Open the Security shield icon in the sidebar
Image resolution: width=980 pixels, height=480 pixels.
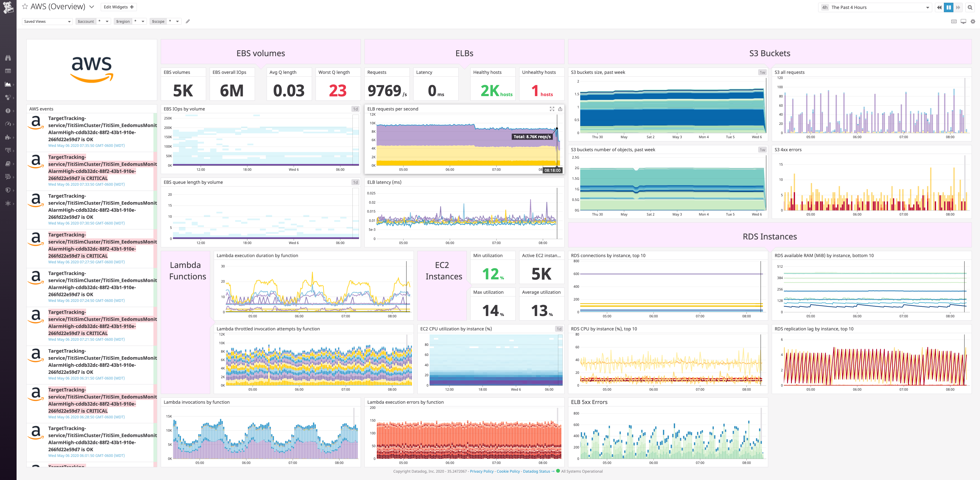pyautogui.click(x=8, y=190)
